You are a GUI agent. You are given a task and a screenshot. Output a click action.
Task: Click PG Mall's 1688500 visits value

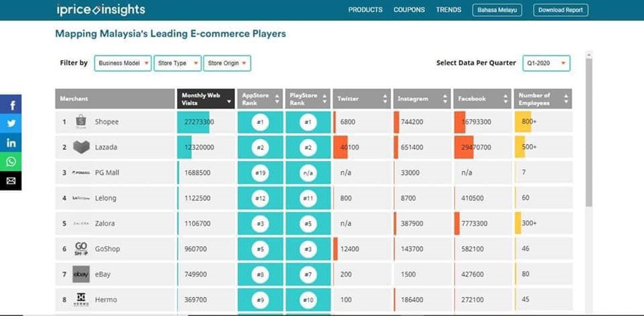pos(197,173)
